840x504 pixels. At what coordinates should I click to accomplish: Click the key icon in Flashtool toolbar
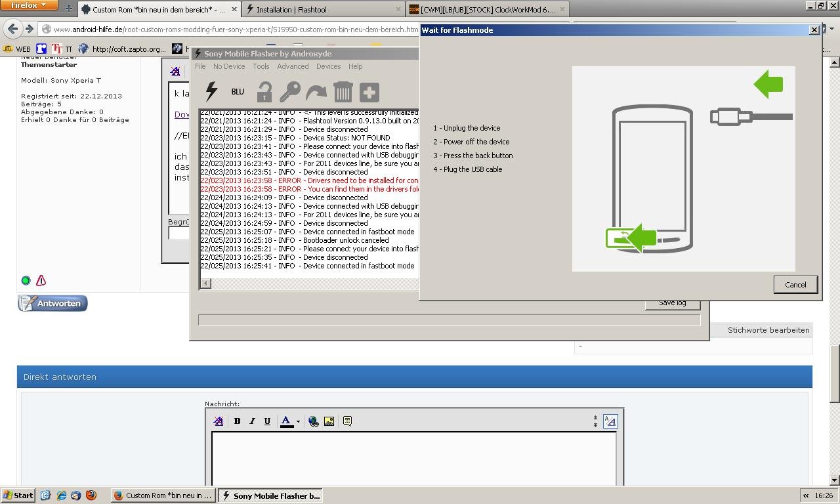pyautogui.click(x=290, y=92)
